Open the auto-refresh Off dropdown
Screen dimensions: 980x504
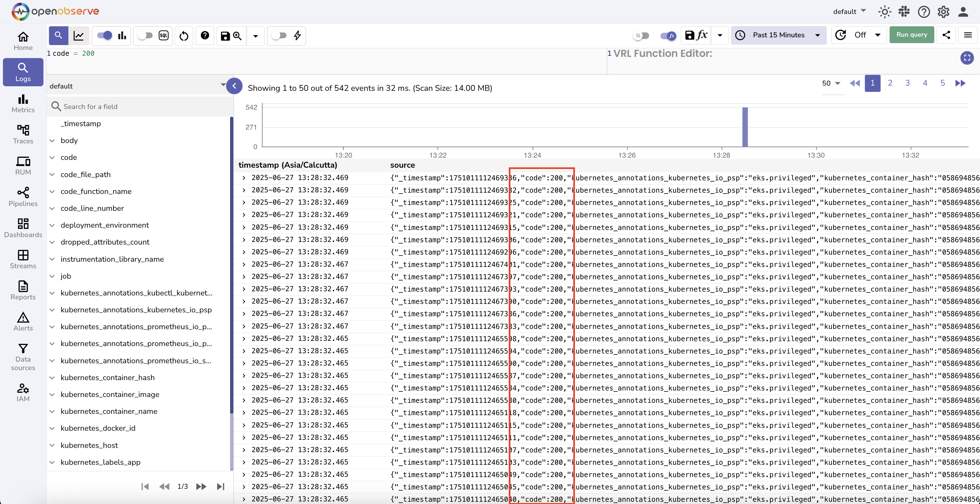click(x=859, y=35)
